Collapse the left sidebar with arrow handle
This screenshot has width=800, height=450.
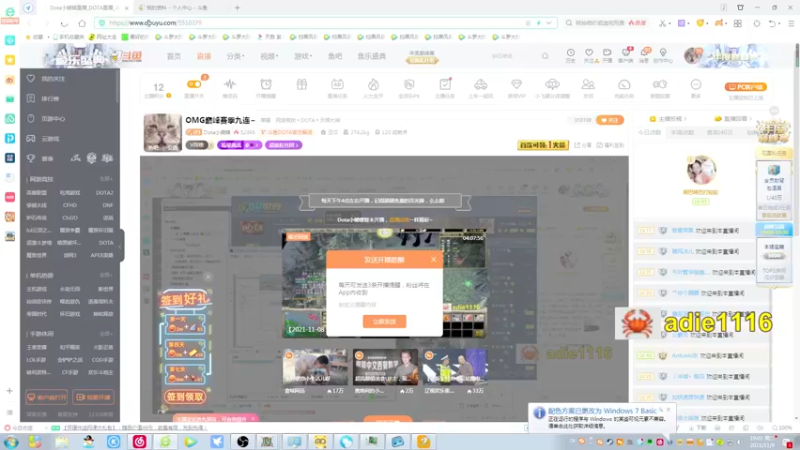[x=121, y=246]
